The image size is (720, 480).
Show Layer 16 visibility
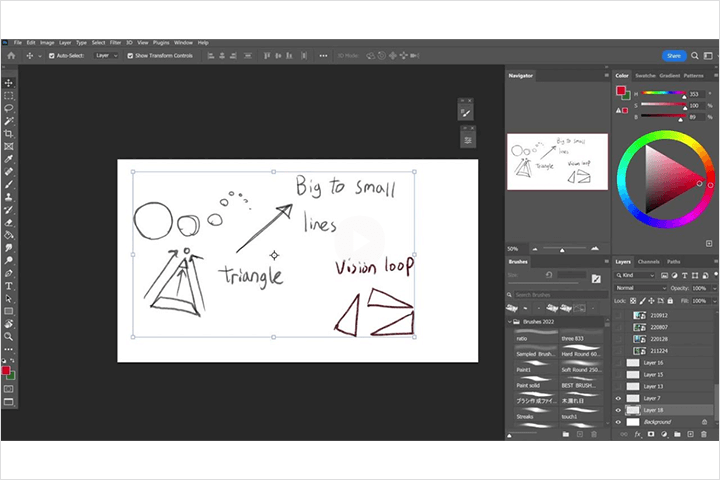click(x=618, y=363)
